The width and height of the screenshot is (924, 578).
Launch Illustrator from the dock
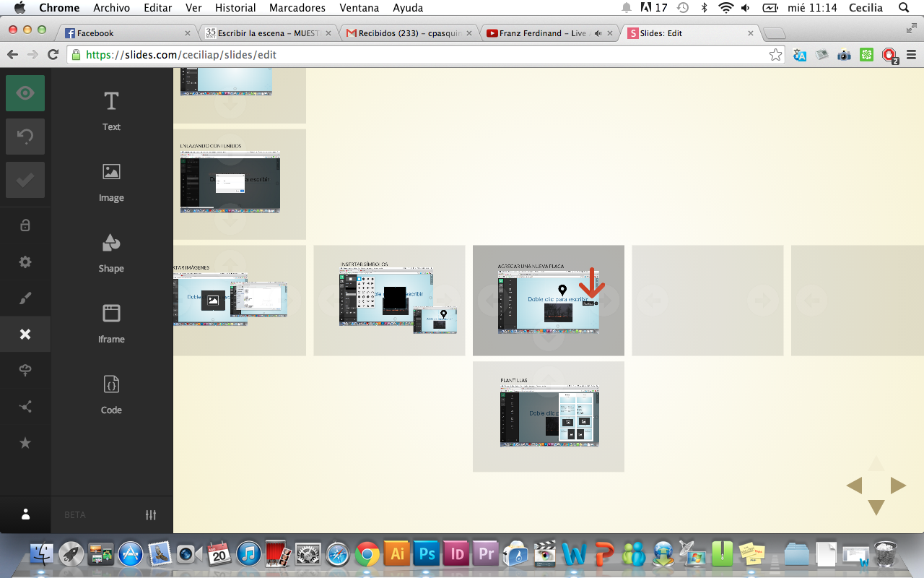396,554
